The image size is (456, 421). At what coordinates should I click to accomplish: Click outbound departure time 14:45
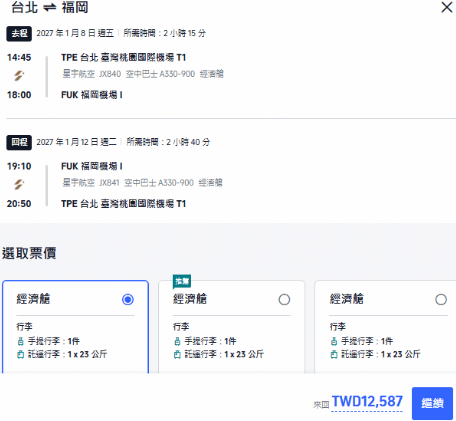click(x=19, y=58)
